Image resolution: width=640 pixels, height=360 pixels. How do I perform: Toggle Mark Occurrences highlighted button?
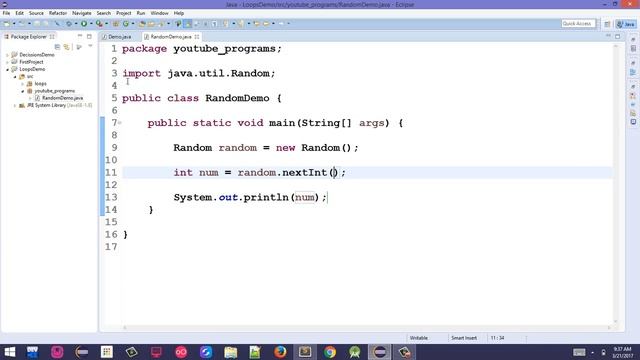pyautogui.click(x=188, y=24)
